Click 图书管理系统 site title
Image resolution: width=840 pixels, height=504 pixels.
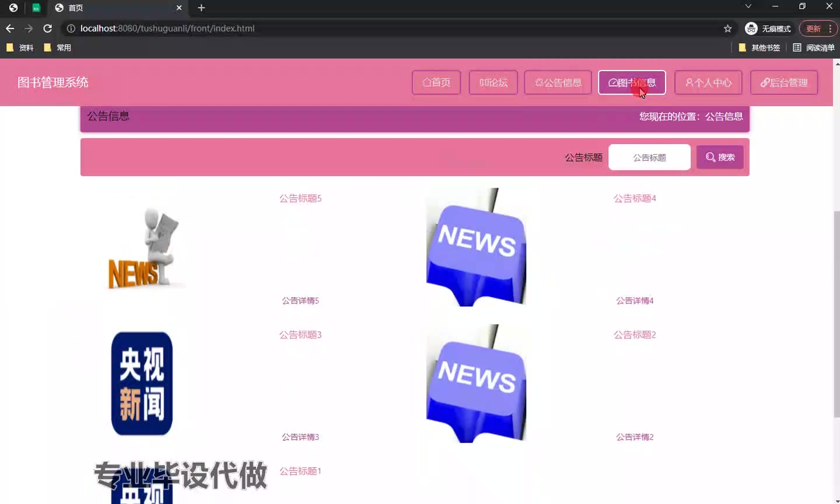53,83
